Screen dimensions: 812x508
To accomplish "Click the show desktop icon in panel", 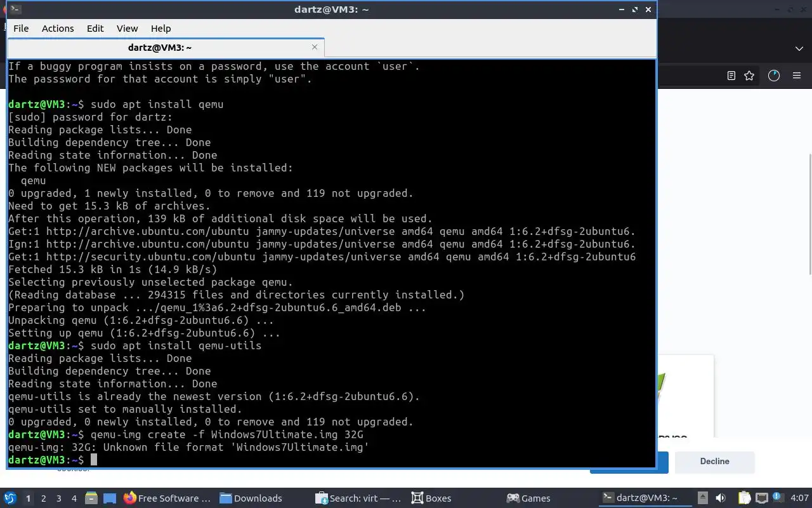I will tap(110, 498).
